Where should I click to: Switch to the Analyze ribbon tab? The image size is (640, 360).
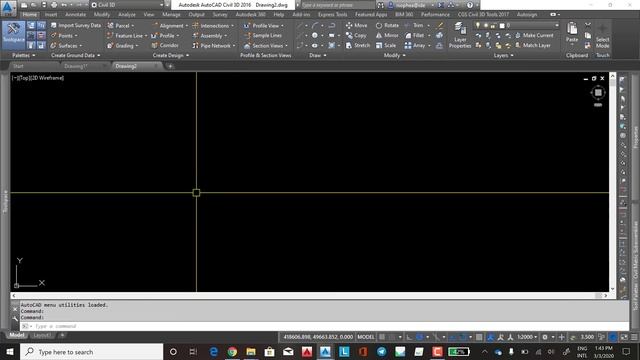click(127, 15)
